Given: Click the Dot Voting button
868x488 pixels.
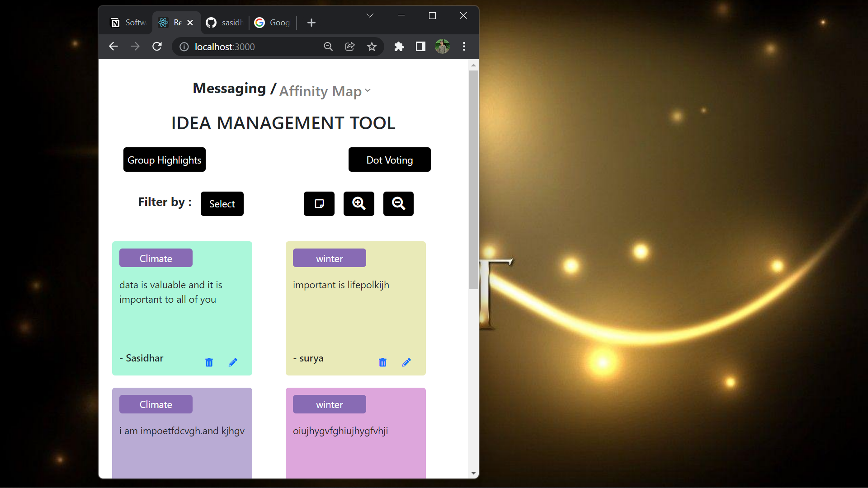Looking at the screenshot, I should (x=390, y=160).
